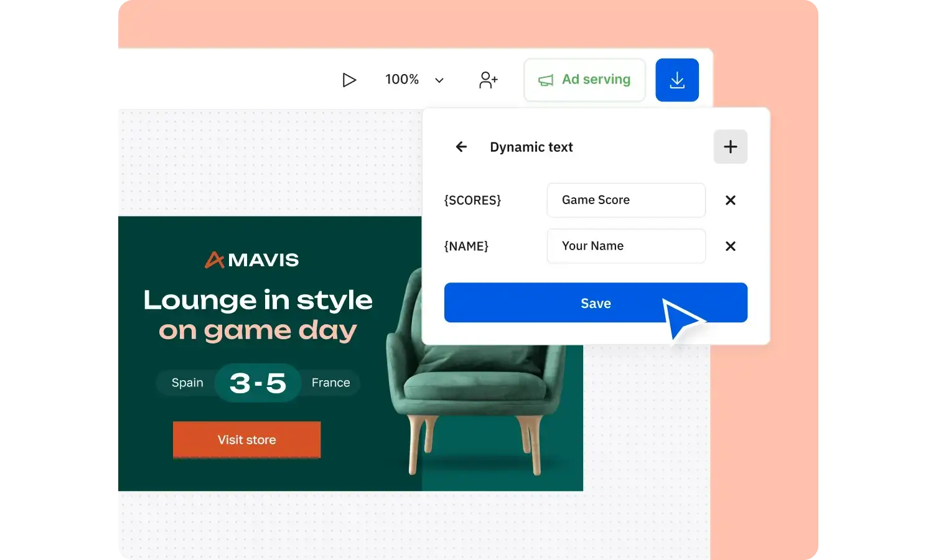This screenshot has width=936, height=560.
Task: Click the play preview icon
Action: [350, 80]
